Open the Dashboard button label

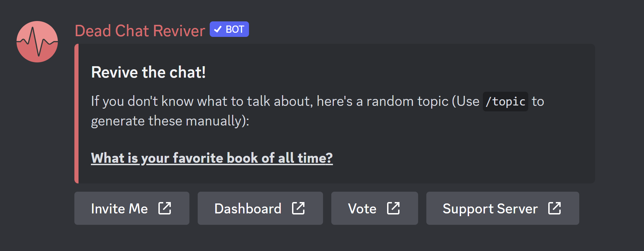point(248,209)
